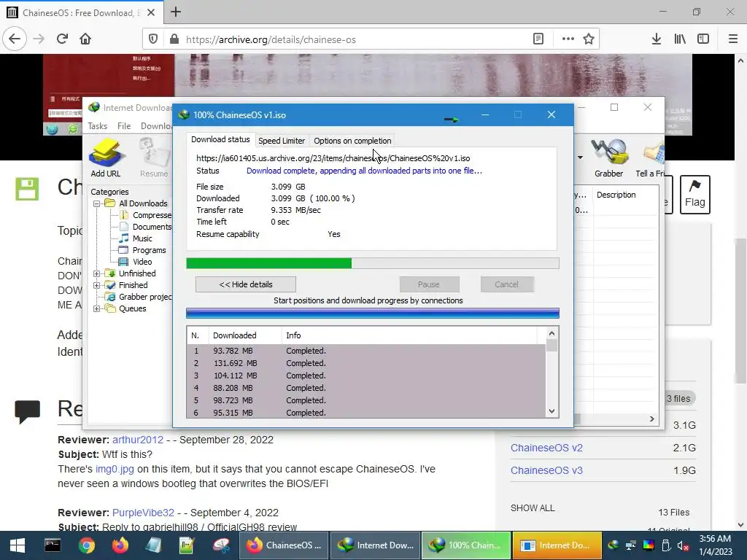Viewport: 747px width, 560px height.
Task: Click the Resume toolbar icon in IDM
Action: (x=154, y=157)
